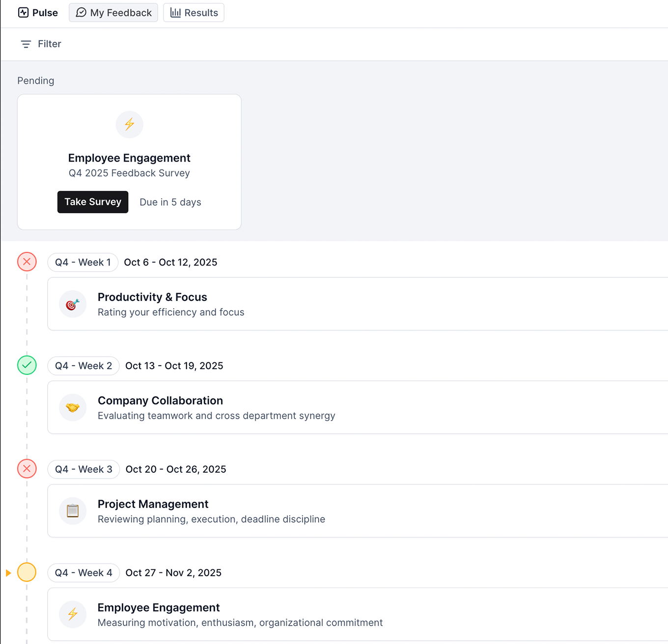The height and width of the screenshot is (644, 668).
Task: Click the red X status for Week 3
Action: 27,469
